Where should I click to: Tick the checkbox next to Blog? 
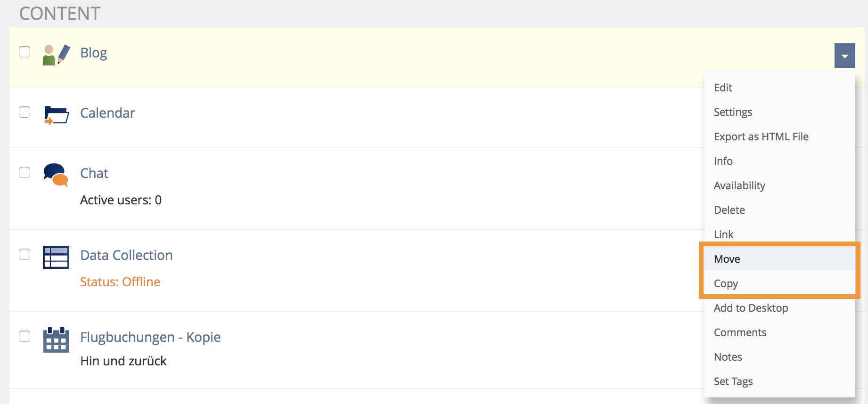click(x=25, y=52)
